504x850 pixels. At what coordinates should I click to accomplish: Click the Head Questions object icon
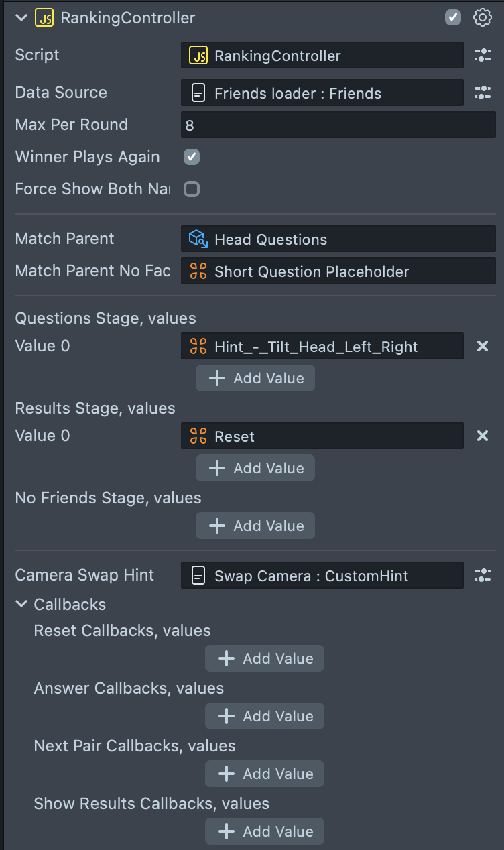click(198, 239)
